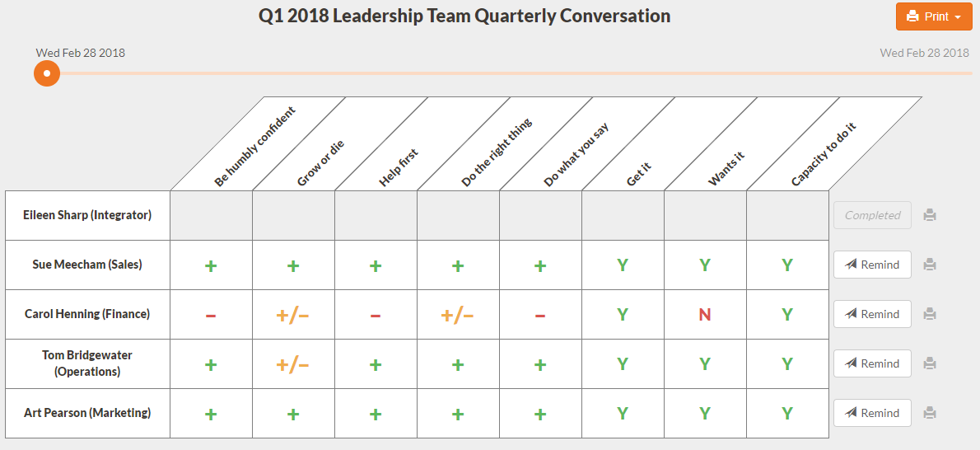Click printer icon in Sue Meecham row
Viewport: 980px width, 450px height.
coord(930,265)
